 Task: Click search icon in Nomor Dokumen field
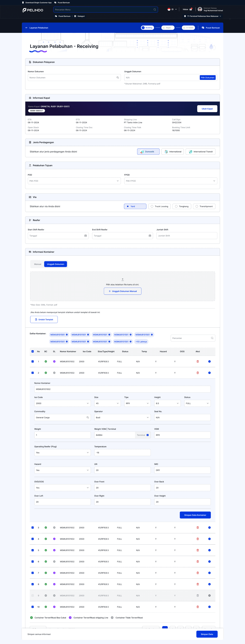118,78
